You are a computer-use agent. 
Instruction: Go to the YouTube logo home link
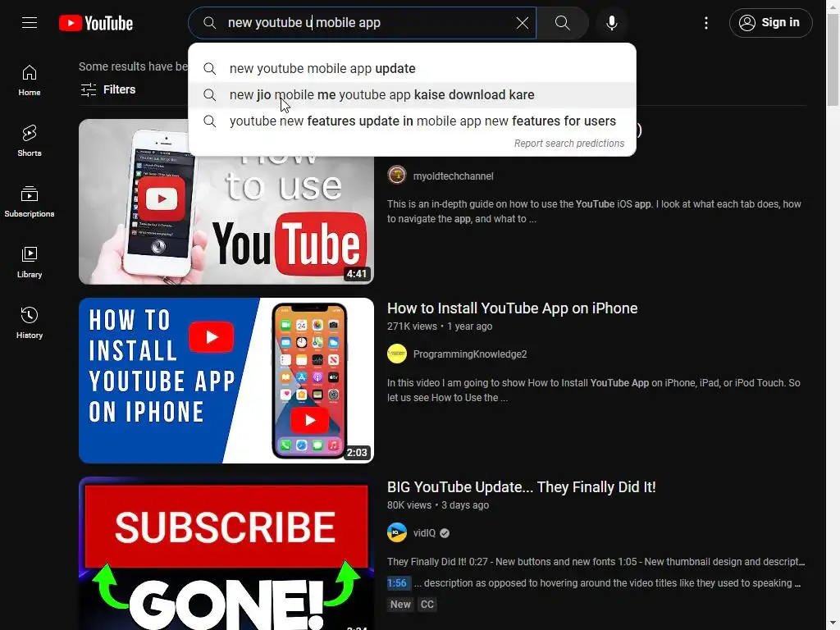(x=96, y=23)
